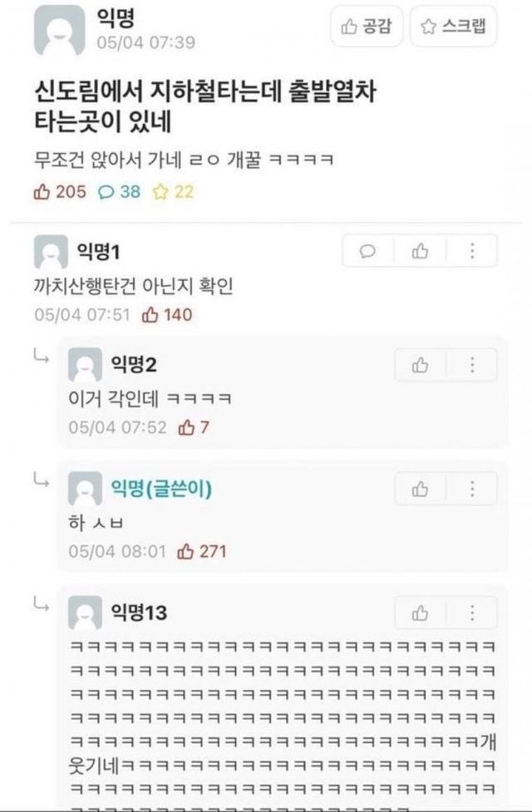Click reply bubble icon on 익명1 comment
The height and width of the screenshot is (812, 532).
point(368,251)
